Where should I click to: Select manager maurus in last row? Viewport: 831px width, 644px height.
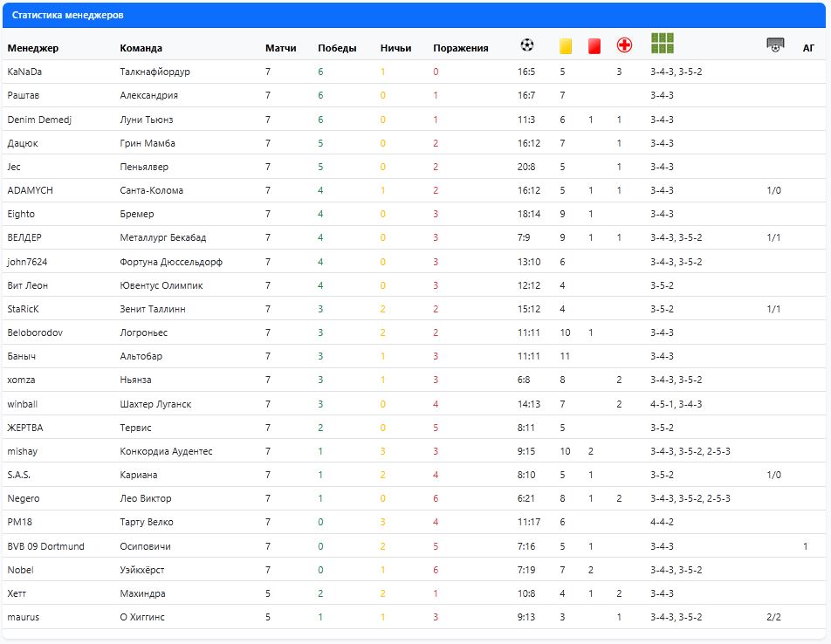23,617
